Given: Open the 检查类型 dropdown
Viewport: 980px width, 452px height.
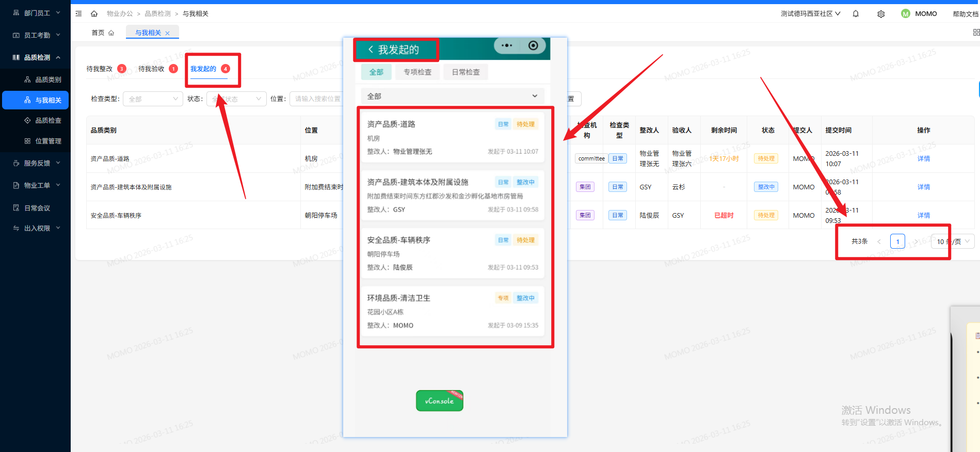Looking at the screenshot, I should (153, 99).
